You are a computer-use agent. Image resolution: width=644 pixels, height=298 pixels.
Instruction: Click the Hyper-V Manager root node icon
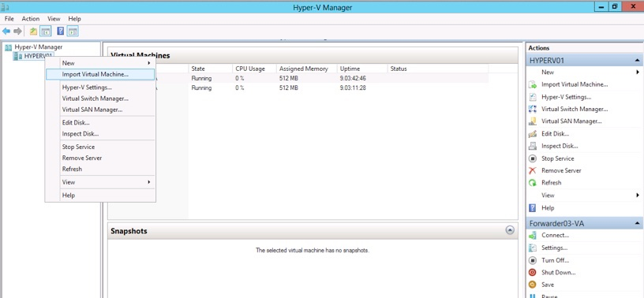pyautogui.click(x=8, y=47)
